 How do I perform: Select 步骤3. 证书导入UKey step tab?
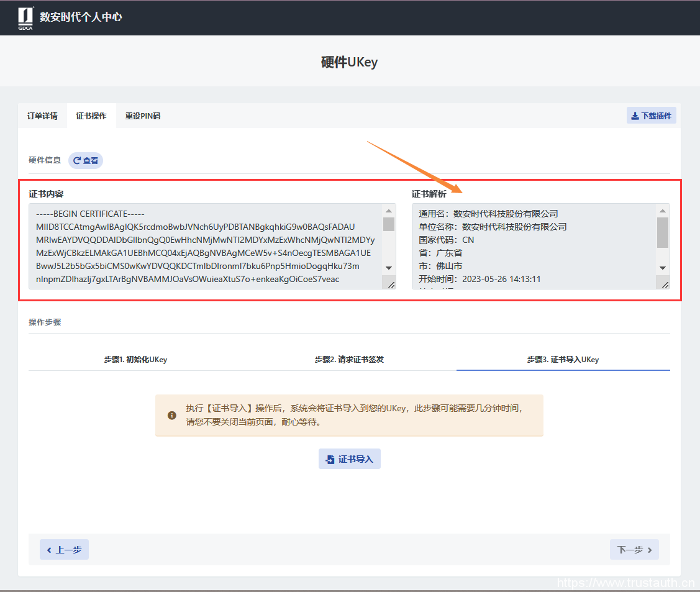[x=563, y=360]
